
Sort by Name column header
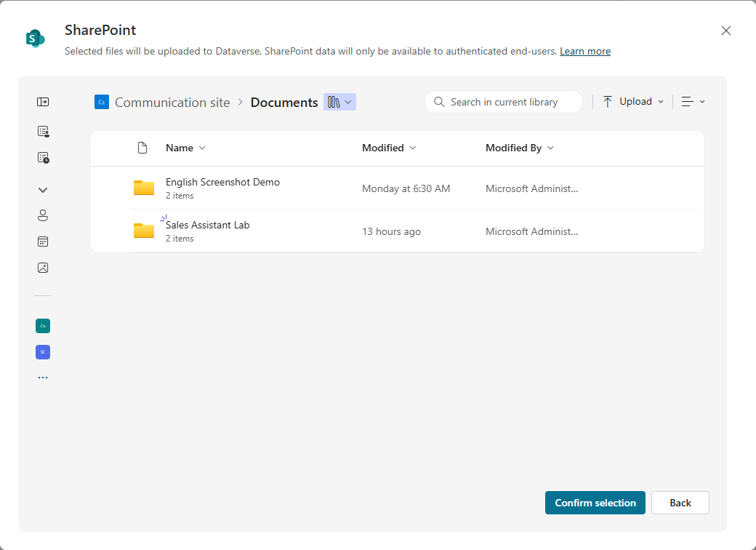point(185,148)
